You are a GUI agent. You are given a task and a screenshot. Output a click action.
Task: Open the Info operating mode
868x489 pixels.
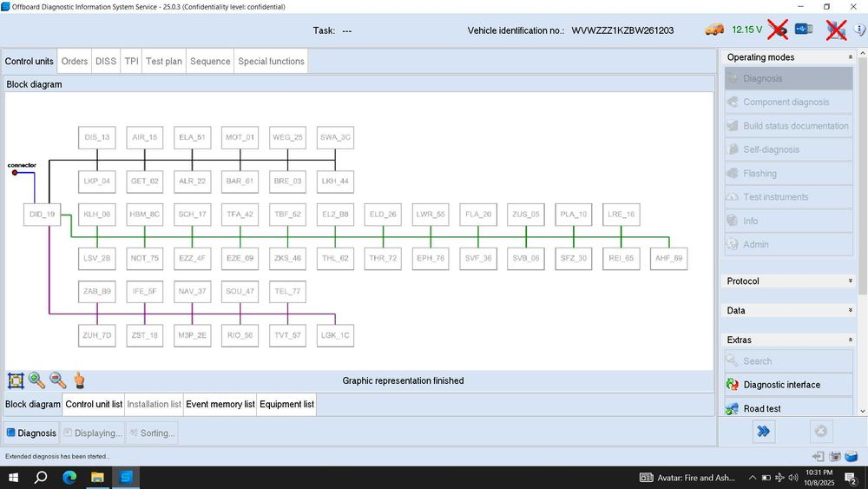[788, 221]
